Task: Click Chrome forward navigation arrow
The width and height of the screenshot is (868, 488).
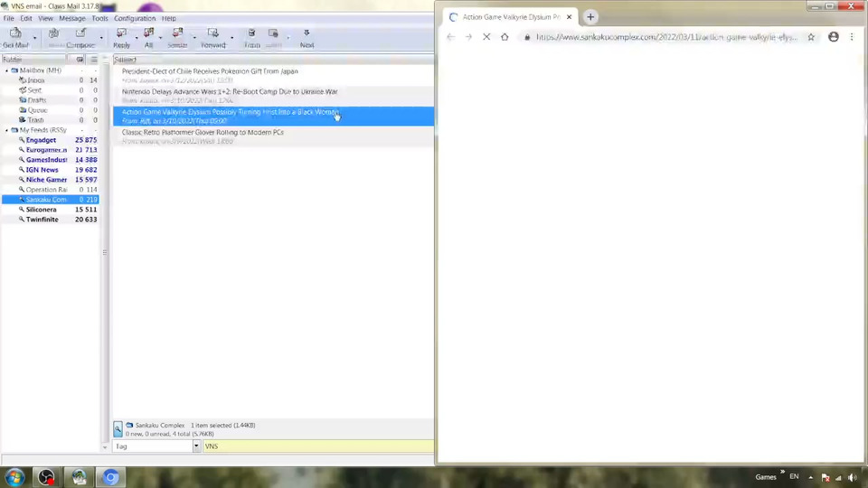Action: pos(468,37)
